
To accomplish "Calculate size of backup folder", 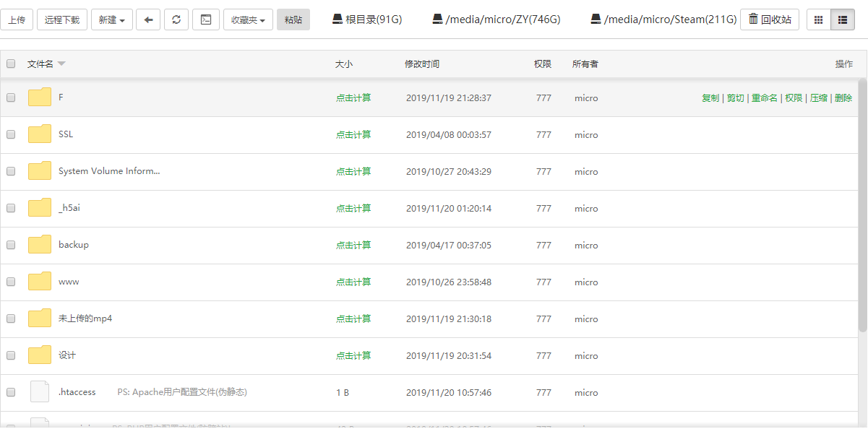I will [353, 246].
